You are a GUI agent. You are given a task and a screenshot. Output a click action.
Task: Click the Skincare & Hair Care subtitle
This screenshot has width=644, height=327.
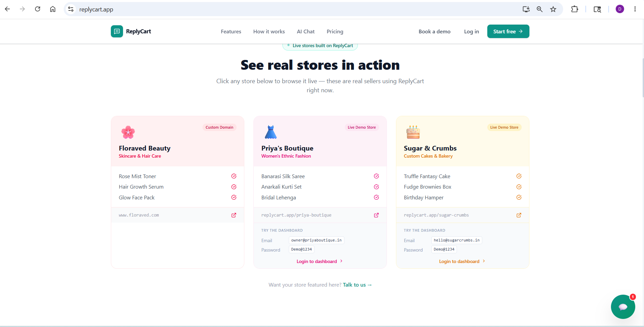[x=140, y=156]
